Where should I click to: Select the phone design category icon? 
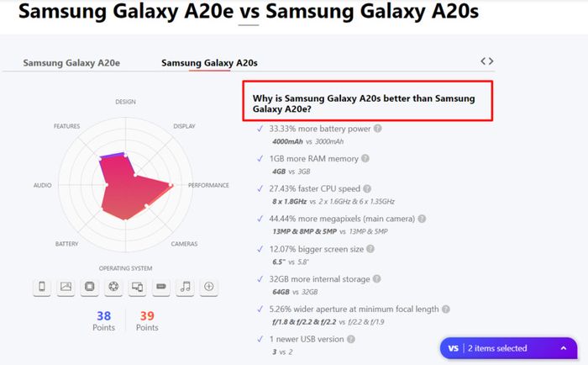pos(42,288)
